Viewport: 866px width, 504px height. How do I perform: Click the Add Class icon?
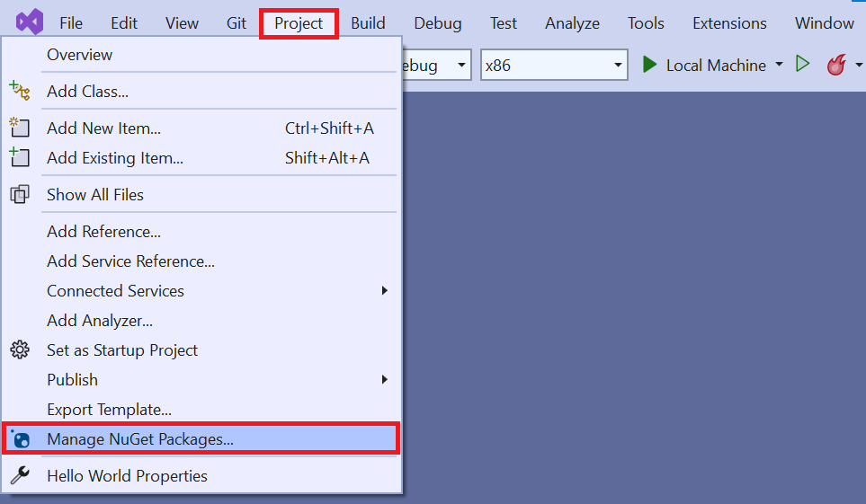point(20,91)
